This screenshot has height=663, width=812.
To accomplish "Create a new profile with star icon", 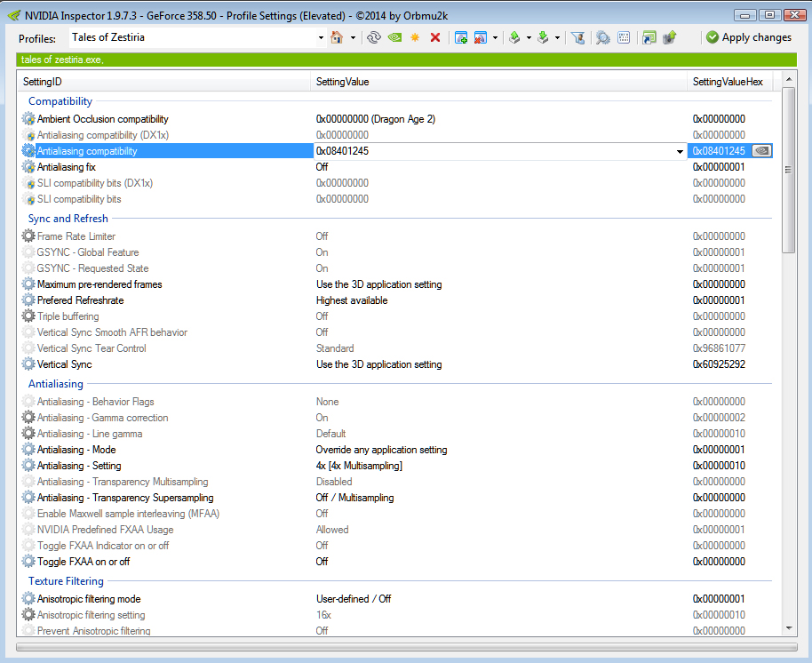I will 415,37.
